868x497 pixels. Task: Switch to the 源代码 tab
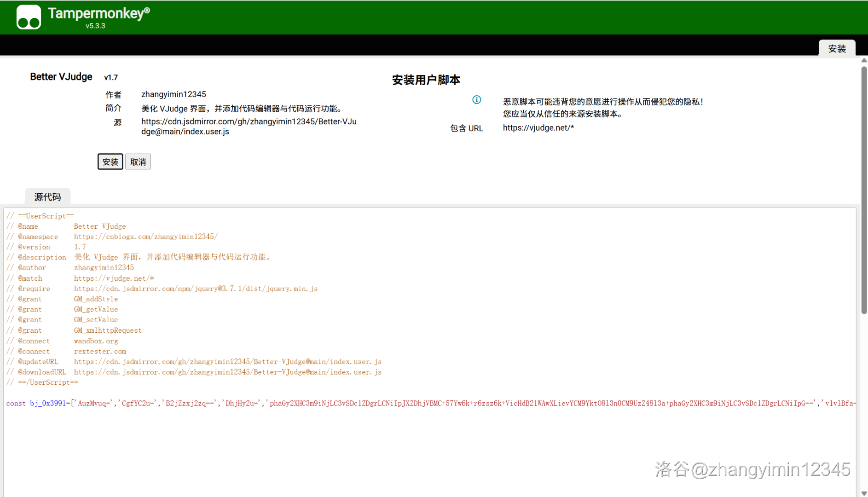47,197
